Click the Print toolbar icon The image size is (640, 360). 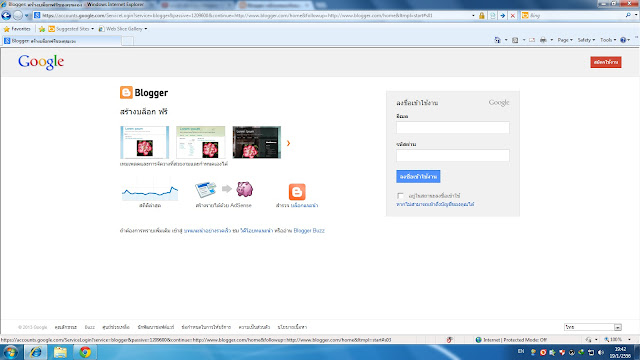543,40
